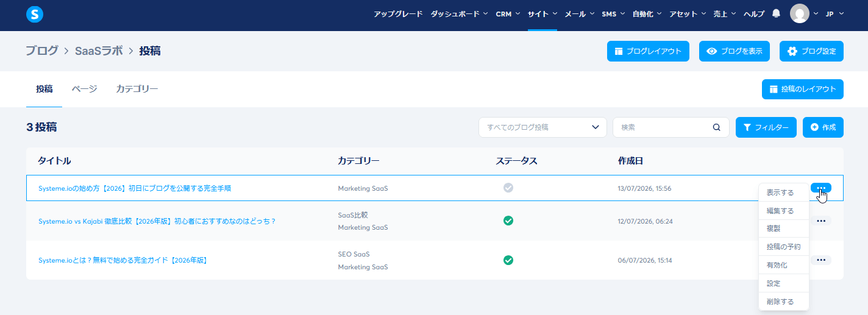Go to ブログ in the breadcrumb
The width and height of the screenshot is (868, 315).
(x=42, y=51)
